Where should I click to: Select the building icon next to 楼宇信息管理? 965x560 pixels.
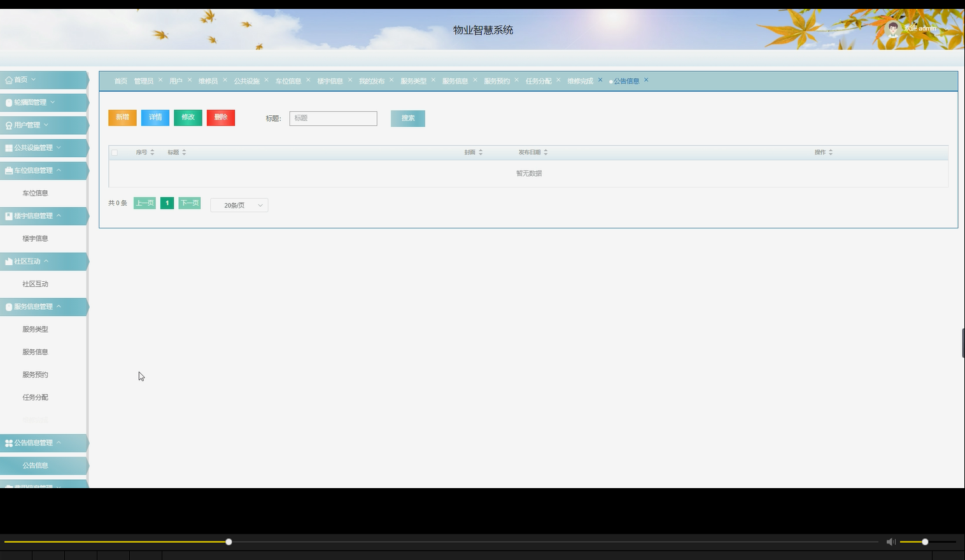point(8,216)
